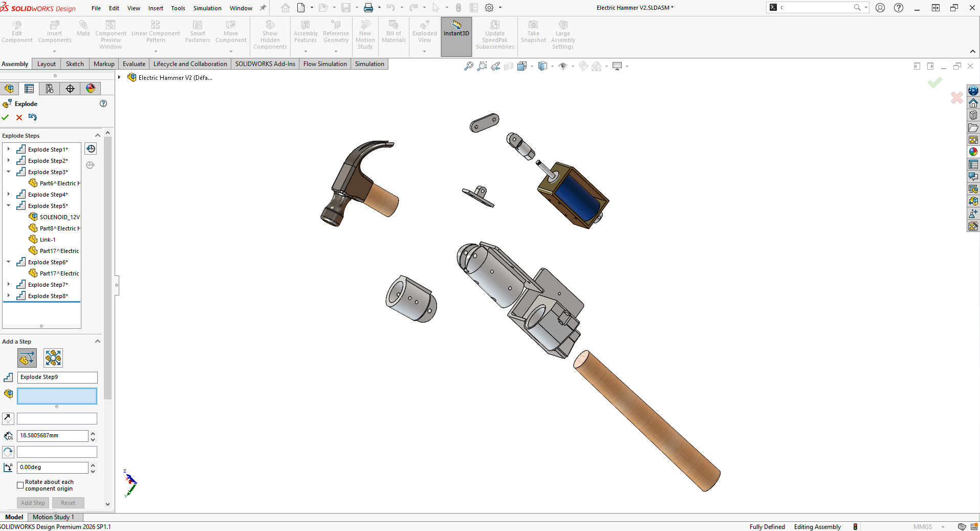Click the Zoom to Area icon
Image resolution: width=980 pixels, height=531 pixels.
(482, 66)
